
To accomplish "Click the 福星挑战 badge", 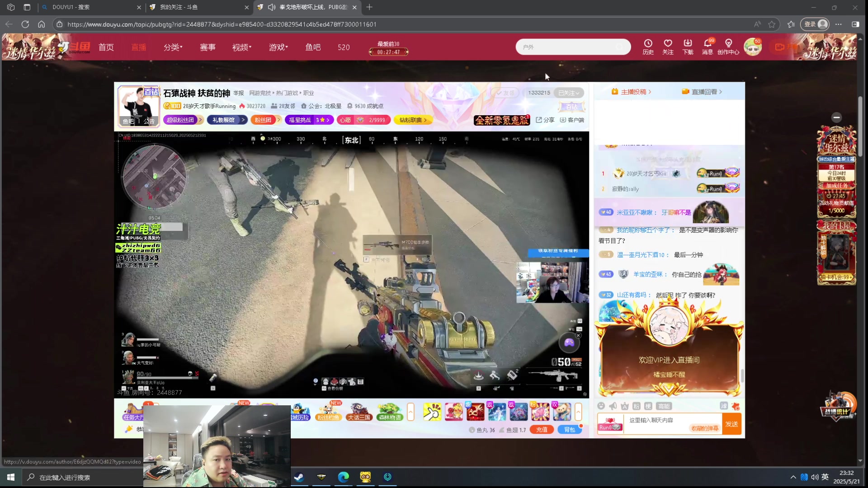I will [x=309, y=120].
